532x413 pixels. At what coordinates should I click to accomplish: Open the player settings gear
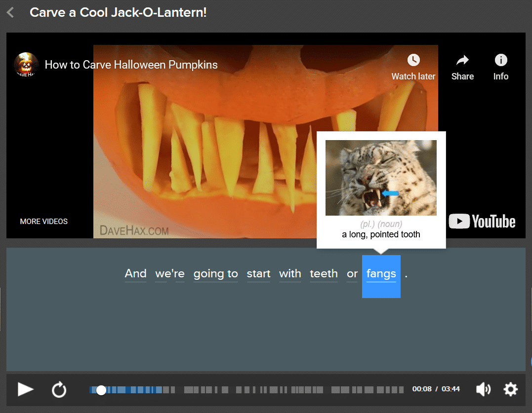(510, 389)
